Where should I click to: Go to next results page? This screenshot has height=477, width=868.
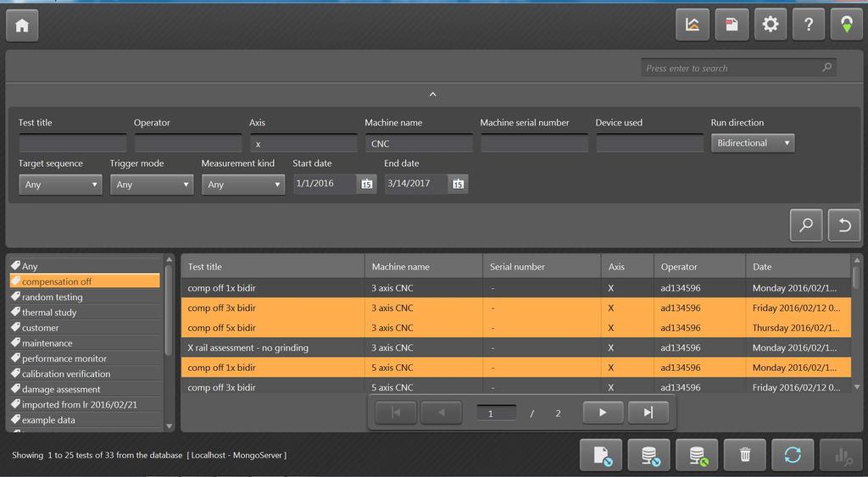point(603,413)
